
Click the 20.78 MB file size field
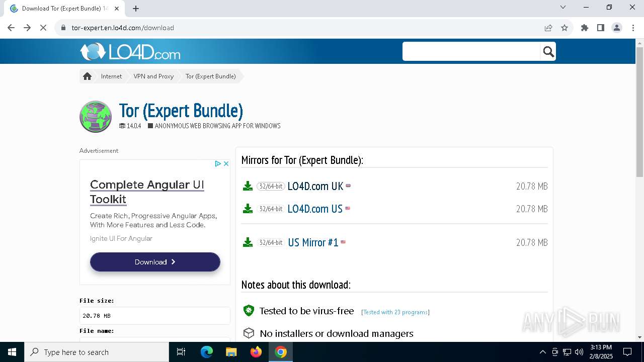pyautogui.click(x=154, y=316)
